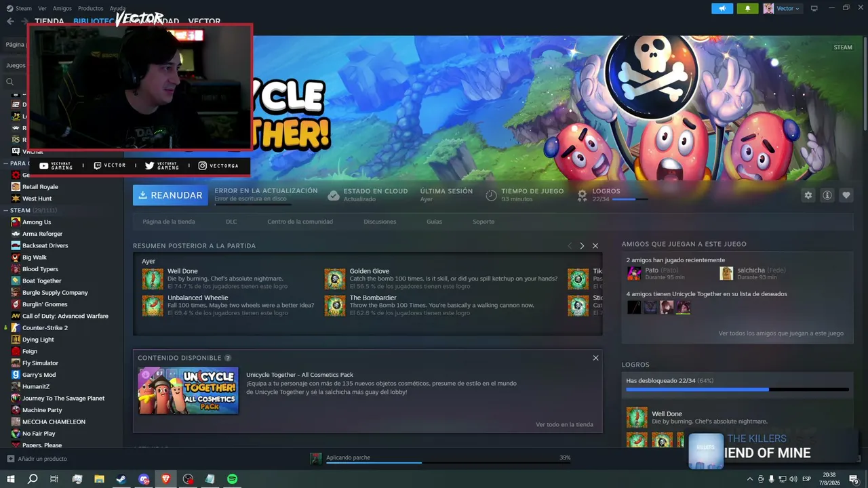
Task: Toggle the favorite heart icon
Action: (x=846, y=195)
